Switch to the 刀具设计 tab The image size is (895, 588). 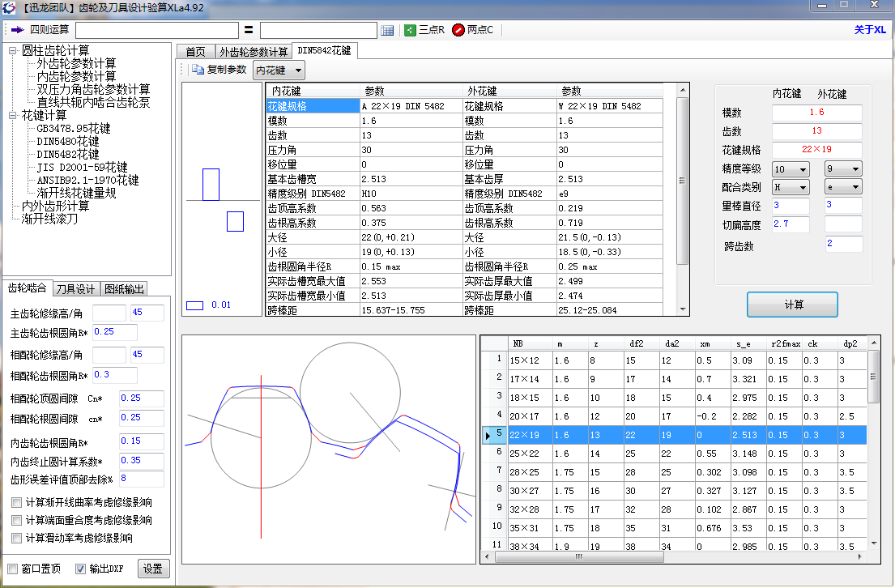pyautogui.click(x=76, y=289)
